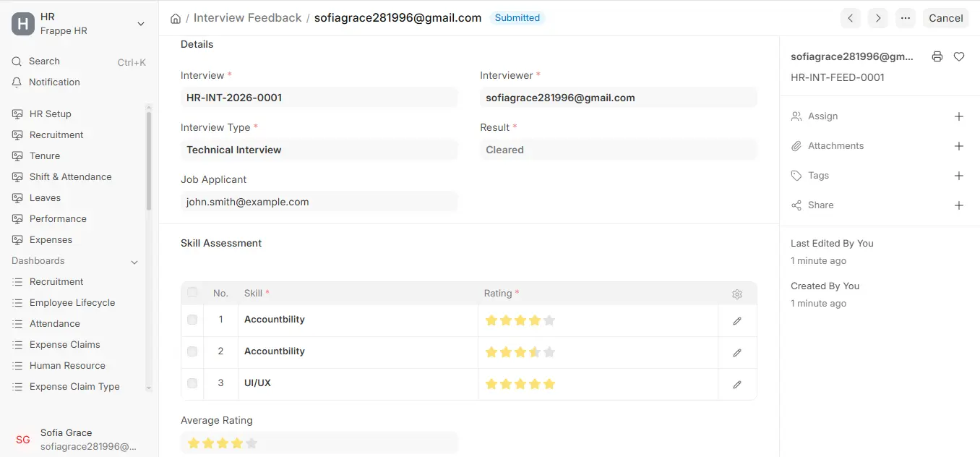Click the Interview field HR-INT-2026-0001
Image resolution: width=980 pixels, height=457 pixels.
pos(319,98)
